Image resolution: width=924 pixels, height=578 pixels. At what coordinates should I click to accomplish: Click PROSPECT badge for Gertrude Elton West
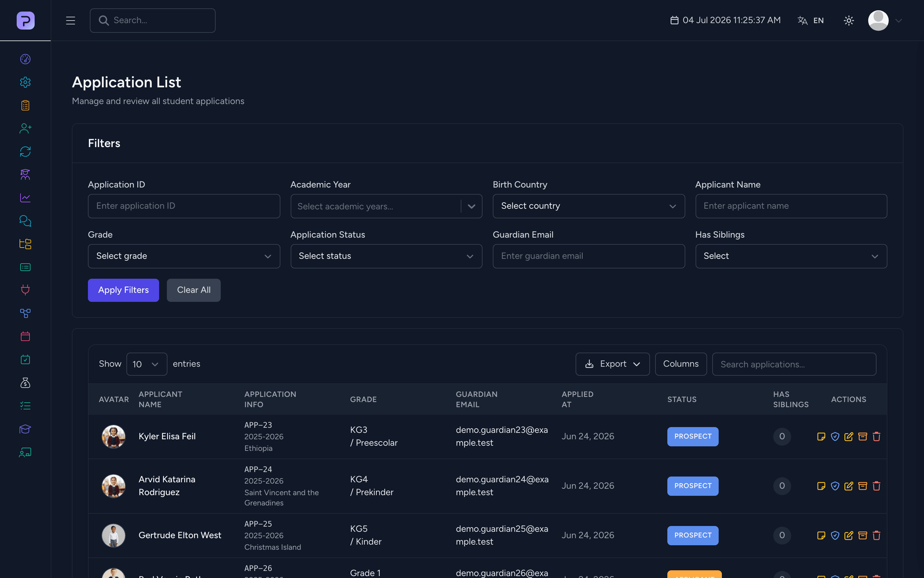(693, 535)
